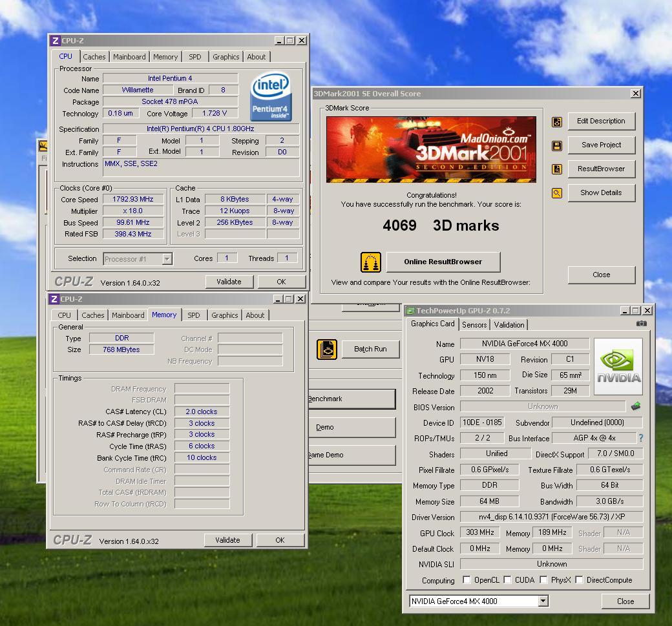Click the GPU Clock 303 MHz field

click(480, 532)
